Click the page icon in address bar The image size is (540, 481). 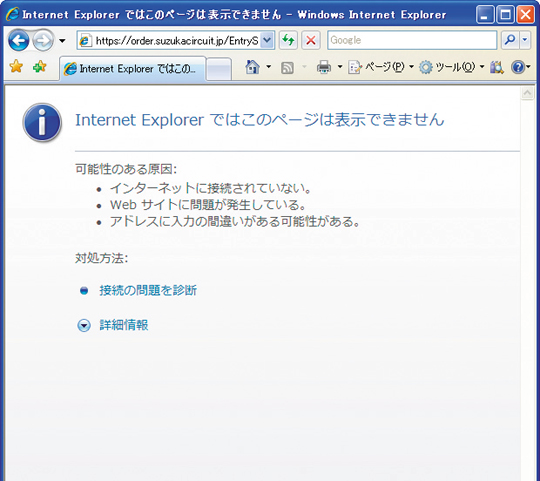pyautogui.click(x=85, y=41)
